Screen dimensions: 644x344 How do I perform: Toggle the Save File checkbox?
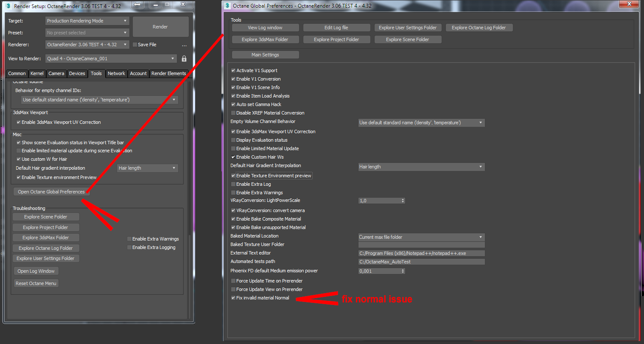coord(135,45)
